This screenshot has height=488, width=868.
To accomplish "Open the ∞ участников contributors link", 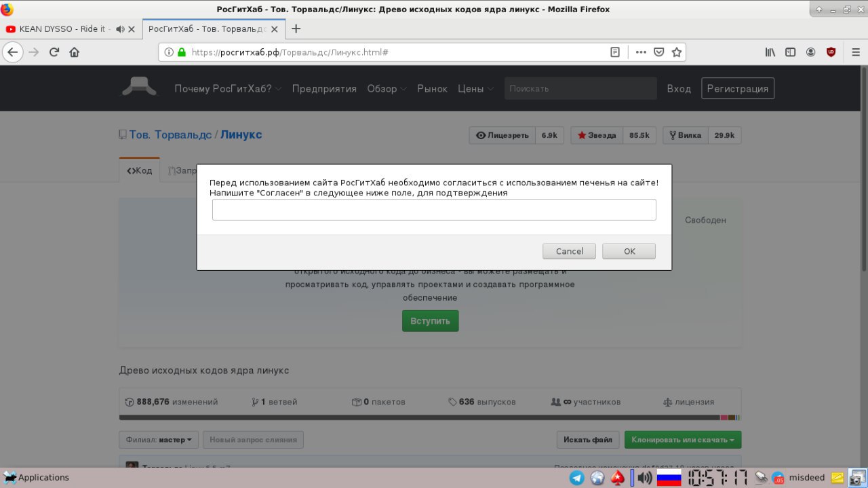I will coord(586,402).
